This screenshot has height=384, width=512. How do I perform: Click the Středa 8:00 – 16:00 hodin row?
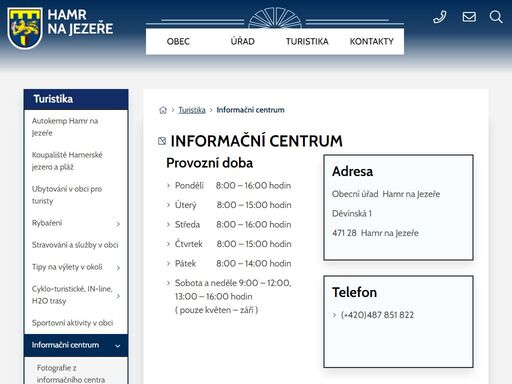[233, 225]
